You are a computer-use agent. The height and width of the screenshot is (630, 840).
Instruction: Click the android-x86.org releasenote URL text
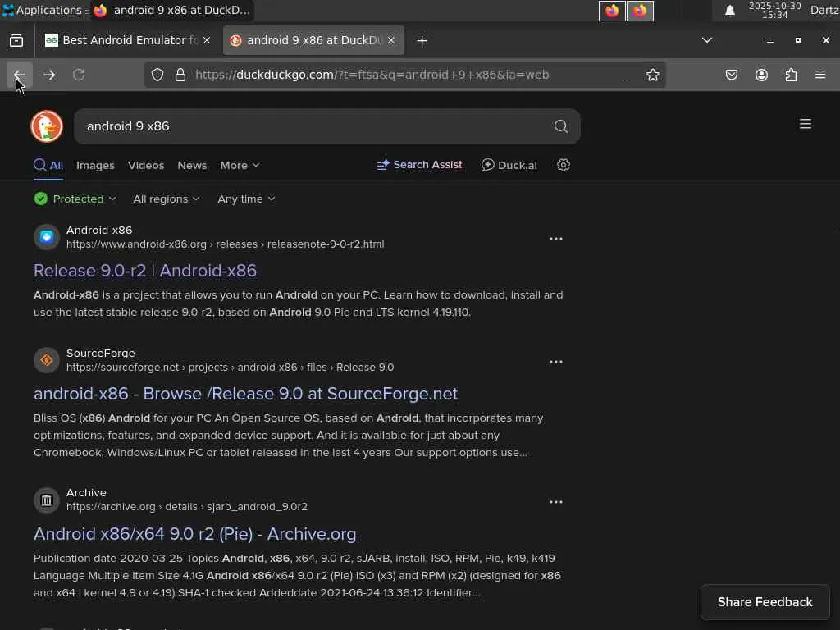[x=225, y=244]
